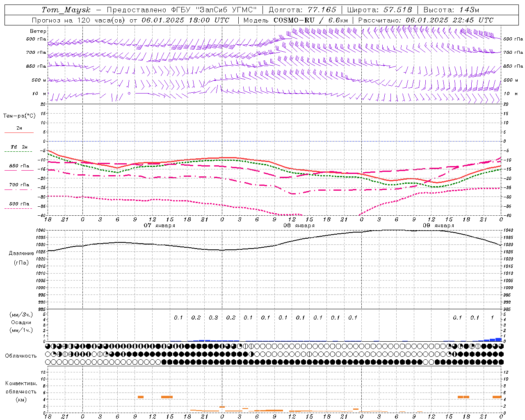Click the 07 января date label
Viewport: 525px width, 420px height.
pyautogui.click(x=160, y=225)
